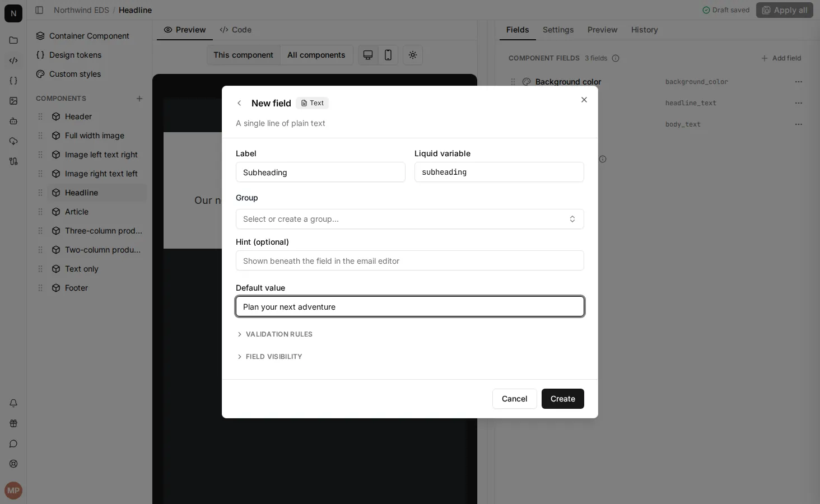Click the Label input field

click(x=320, y=172)
